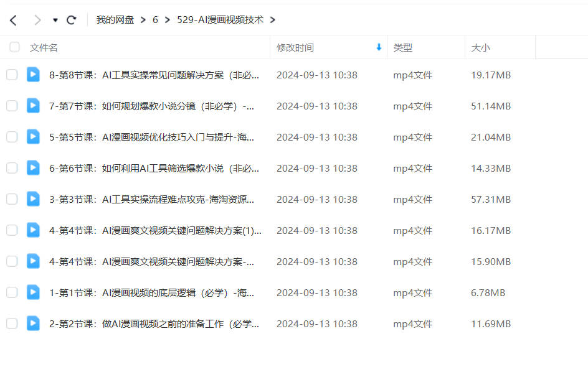588x372 pixels.
Task: Click the video icon of 8-第8节课
Action: (x=33, y=75)
